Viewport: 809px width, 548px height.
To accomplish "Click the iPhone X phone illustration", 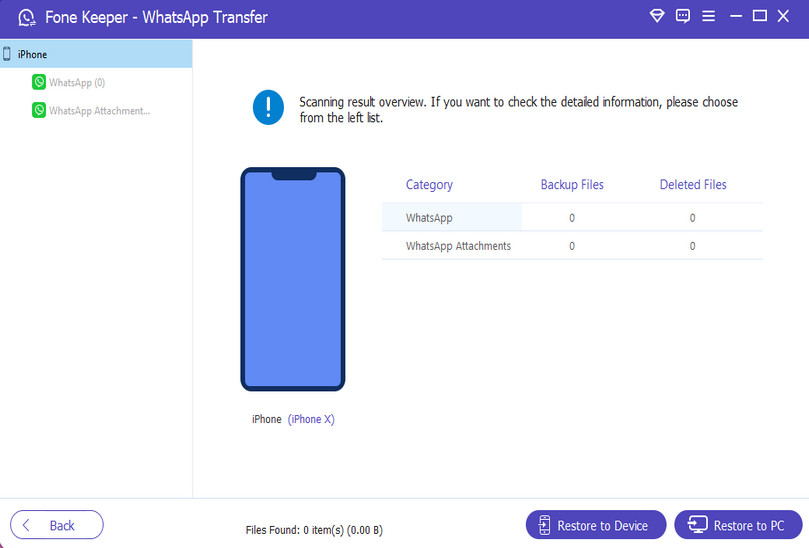I will point(292,279).
